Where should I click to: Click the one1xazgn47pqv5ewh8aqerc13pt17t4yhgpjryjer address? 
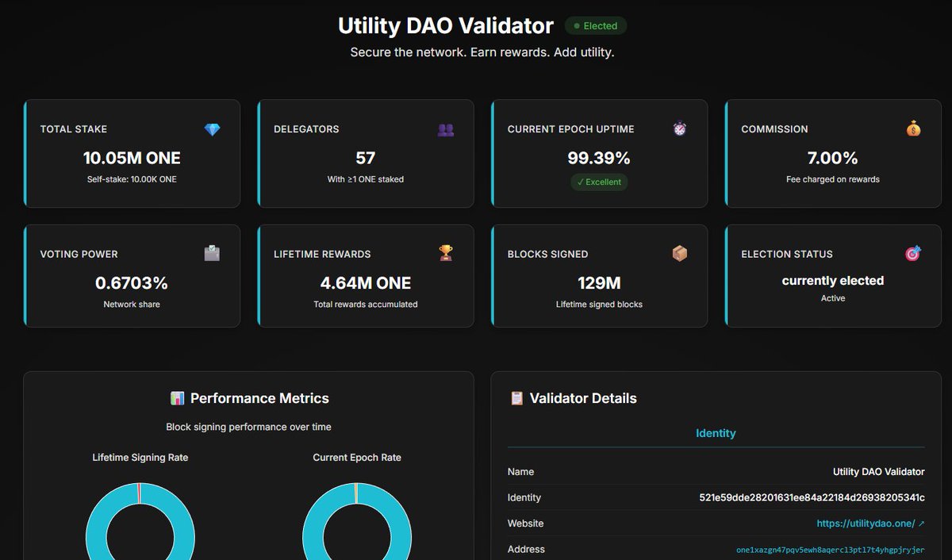[x=831, y=550]
